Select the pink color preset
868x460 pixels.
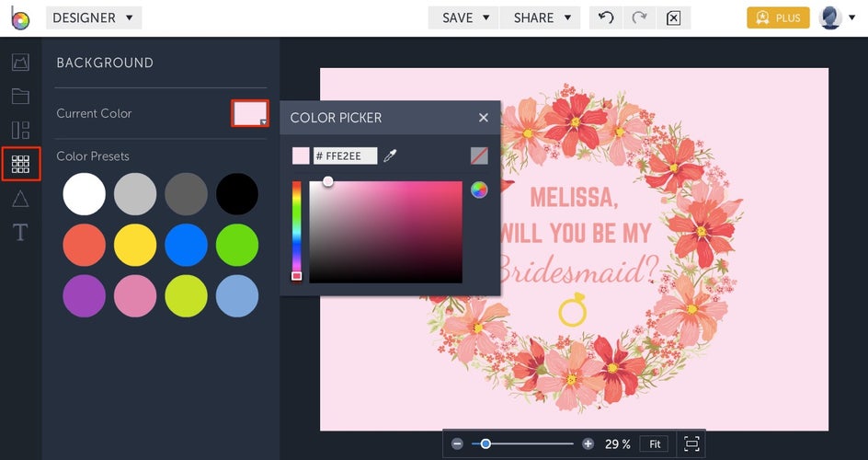(x=135, y=295)
